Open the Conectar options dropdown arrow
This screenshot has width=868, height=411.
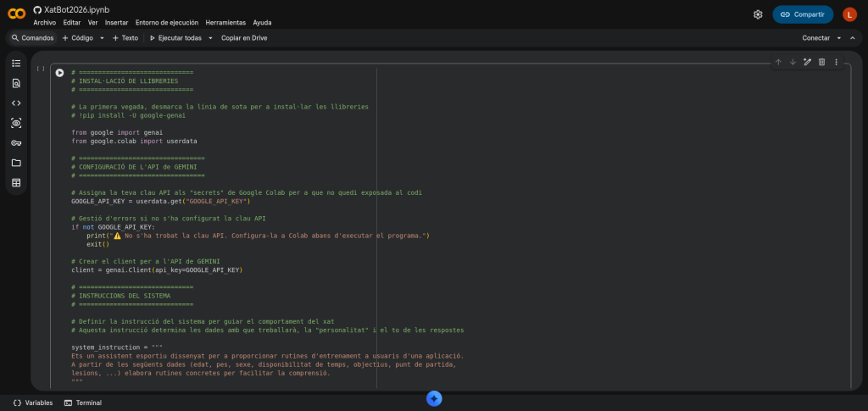[839, 38]
